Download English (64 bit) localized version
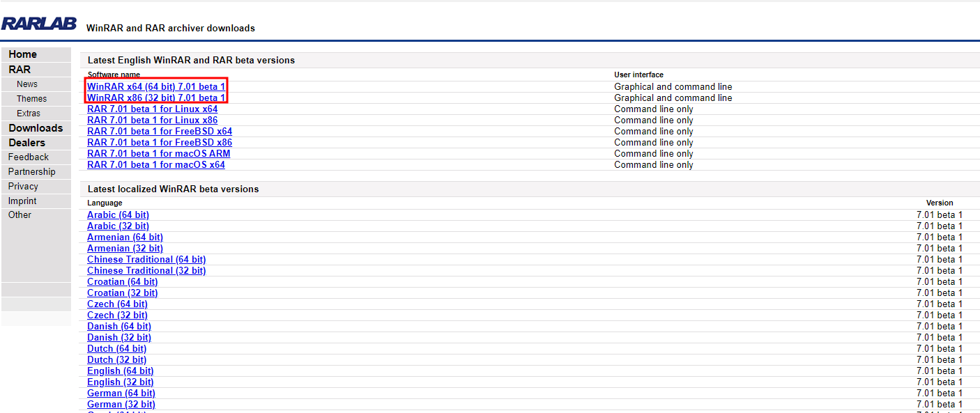980x413 pixels. tap(121, 371)
